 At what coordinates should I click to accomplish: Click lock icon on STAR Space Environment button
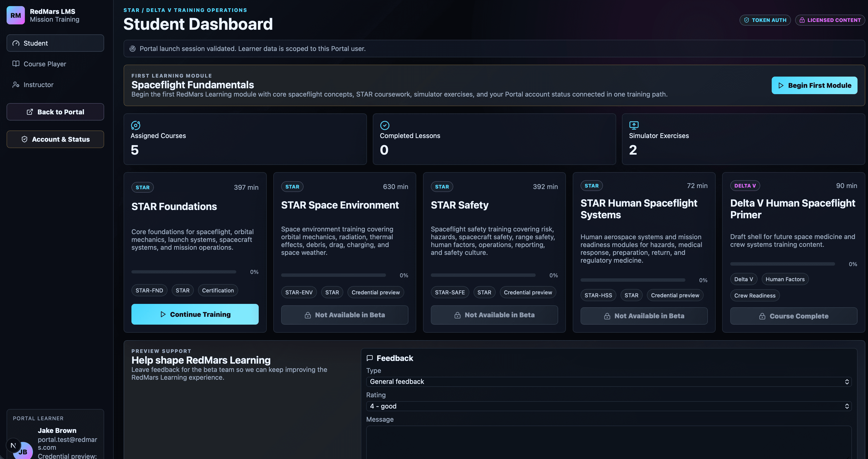tap(308, 315)
